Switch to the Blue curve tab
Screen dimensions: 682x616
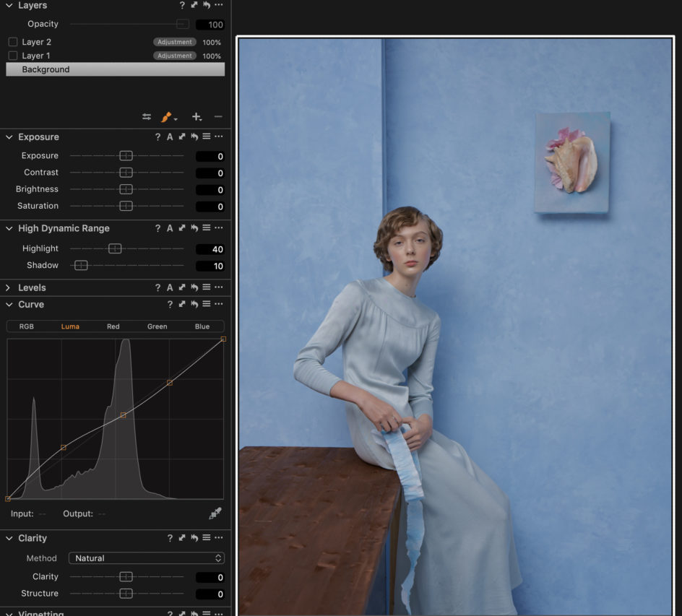[x=202, y=326]
